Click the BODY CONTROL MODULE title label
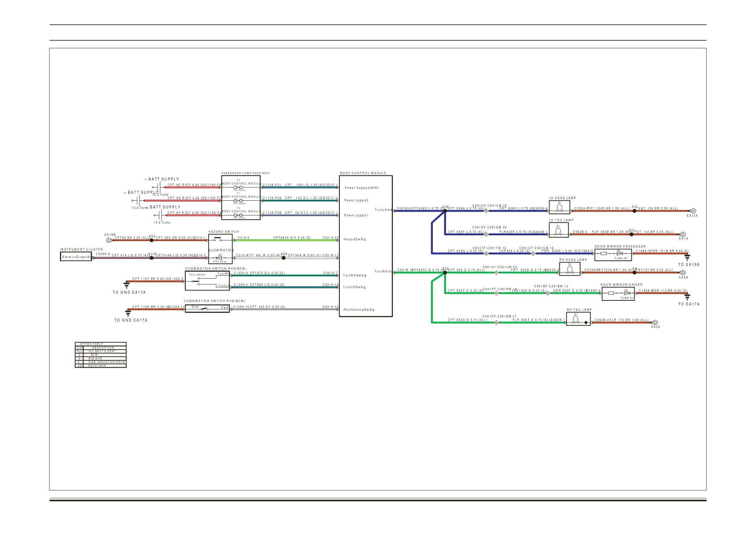Viewport: 756px width, 535px height. coord(363,173)
